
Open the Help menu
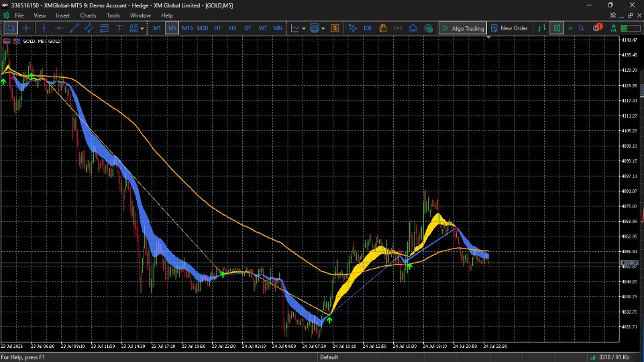coord(167,15)
